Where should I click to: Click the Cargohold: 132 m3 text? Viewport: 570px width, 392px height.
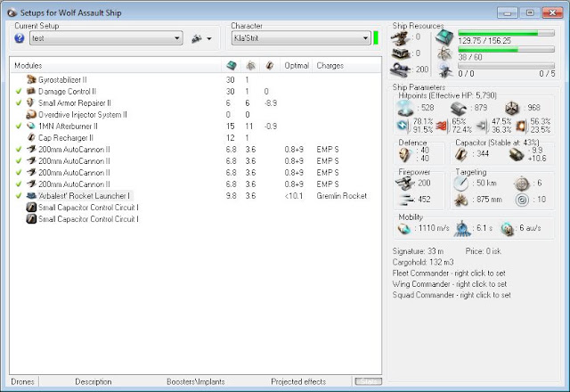point(423,262)
